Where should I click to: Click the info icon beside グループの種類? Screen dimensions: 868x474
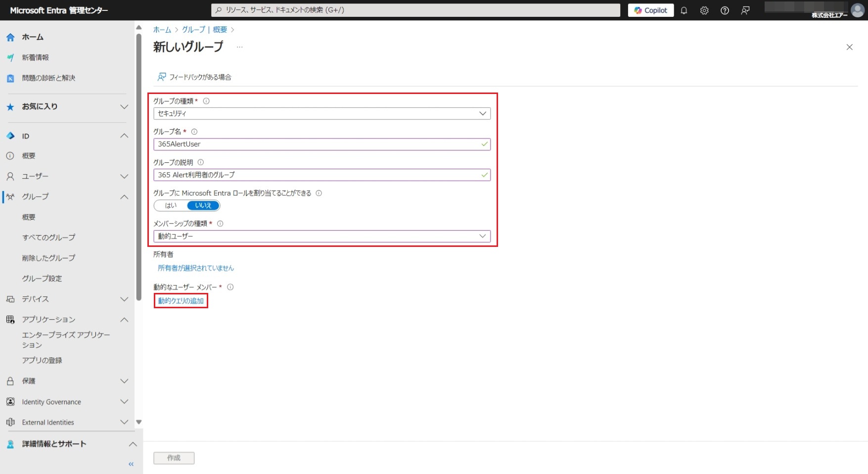coord(206,101)
